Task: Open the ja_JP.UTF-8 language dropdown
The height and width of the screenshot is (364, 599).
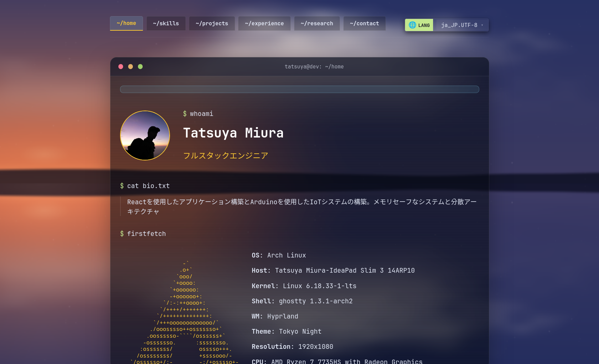Action: pyautogui.click(x=462, y=25)
